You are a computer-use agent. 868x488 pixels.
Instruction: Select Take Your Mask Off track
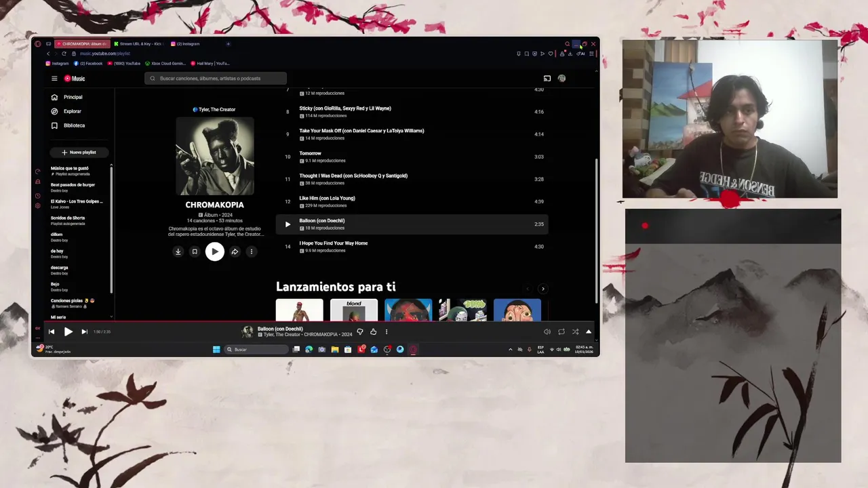[412, 134]
